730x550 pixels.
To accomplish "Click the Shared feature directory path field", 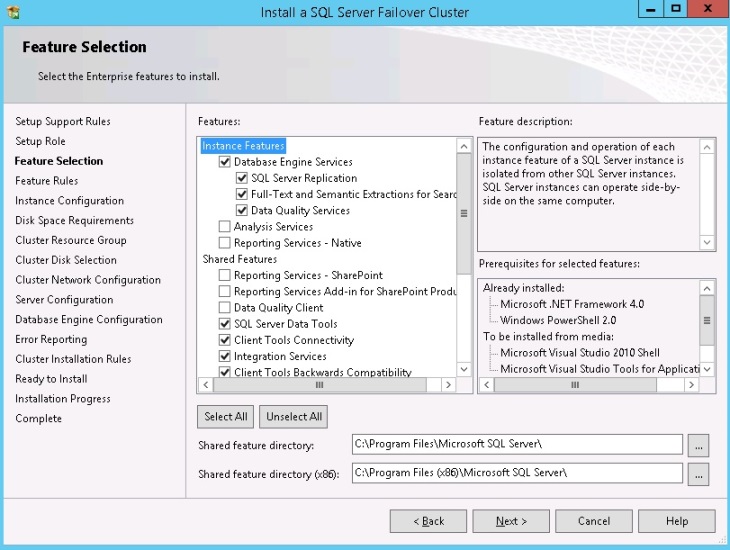I will 517,444.
